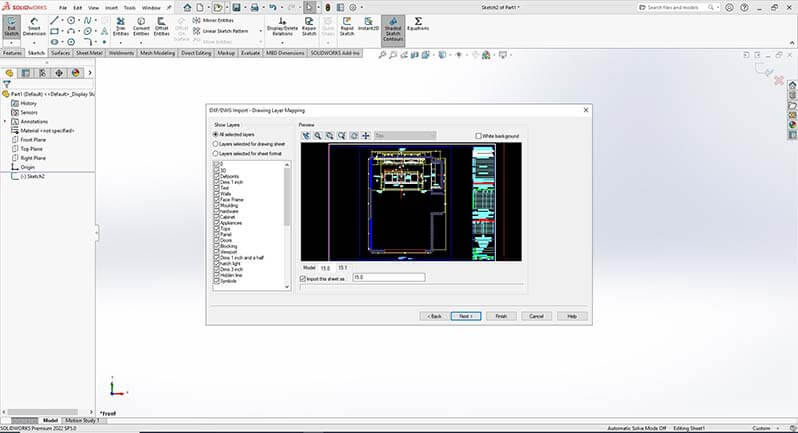This screenshot has width=798, height=433.
Task: Open the Insert menu
Action: (x=111, y=8)
